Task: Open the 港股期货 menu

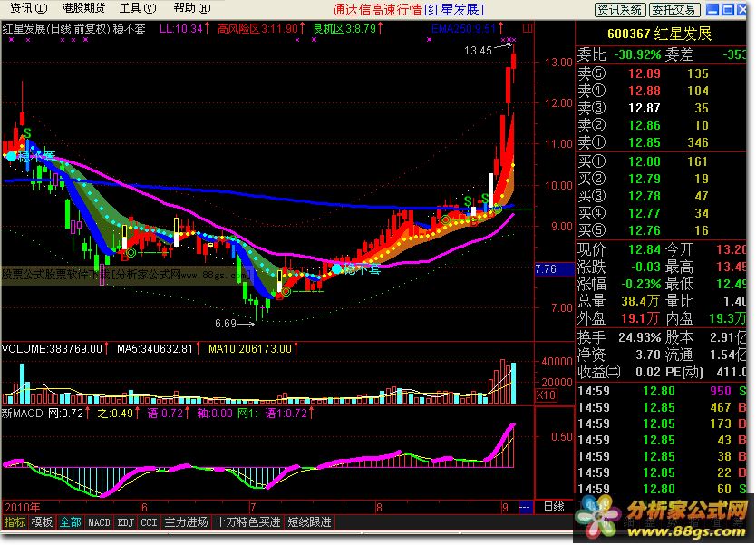Action: (82, 8)
